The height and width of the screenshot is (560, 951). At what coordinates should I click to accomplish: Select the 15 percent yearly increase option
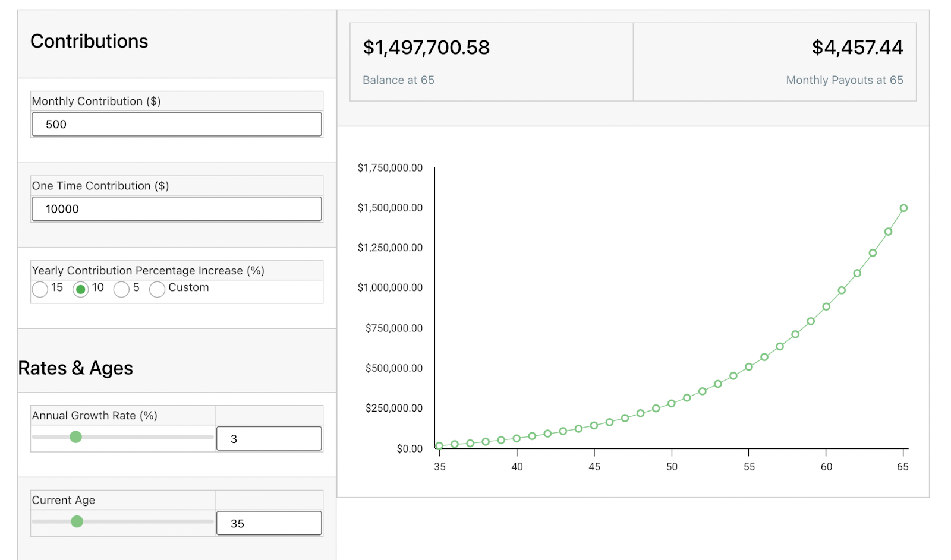pyautogui.click(x=40, y=289)
